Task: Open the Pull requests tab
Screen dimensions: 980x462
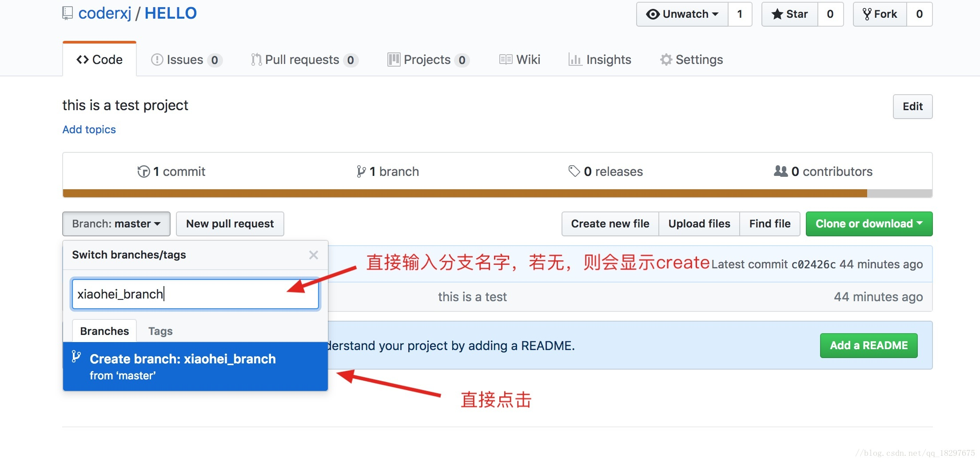Action: click(305, 60)
